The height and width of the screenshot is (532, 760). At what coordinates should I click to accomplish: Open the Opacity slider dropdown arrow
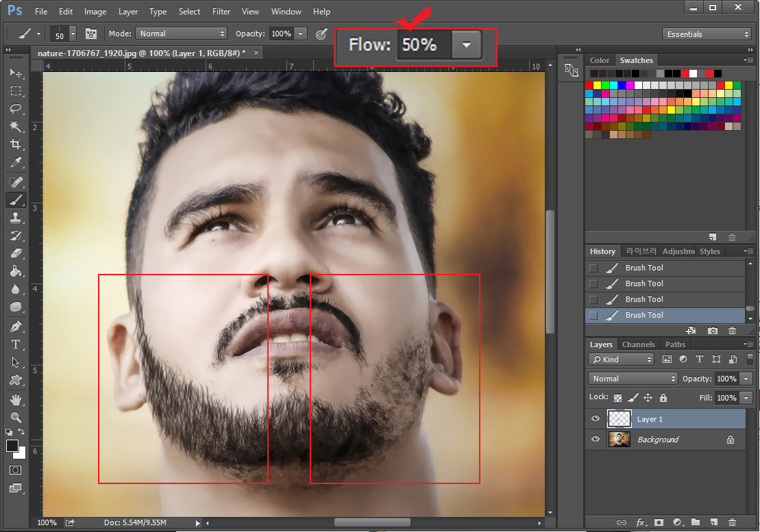[301, 34]
